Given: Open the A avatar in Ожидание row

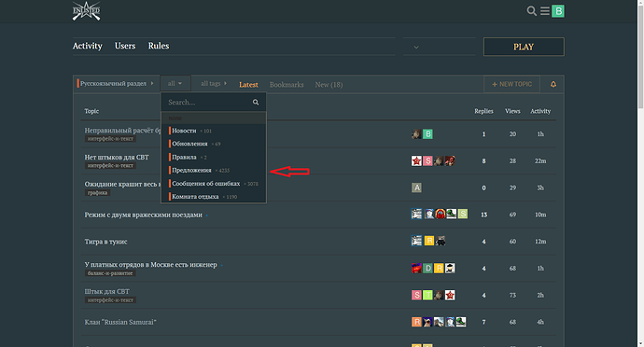Looking at the screenshot, I should (416, 187).
